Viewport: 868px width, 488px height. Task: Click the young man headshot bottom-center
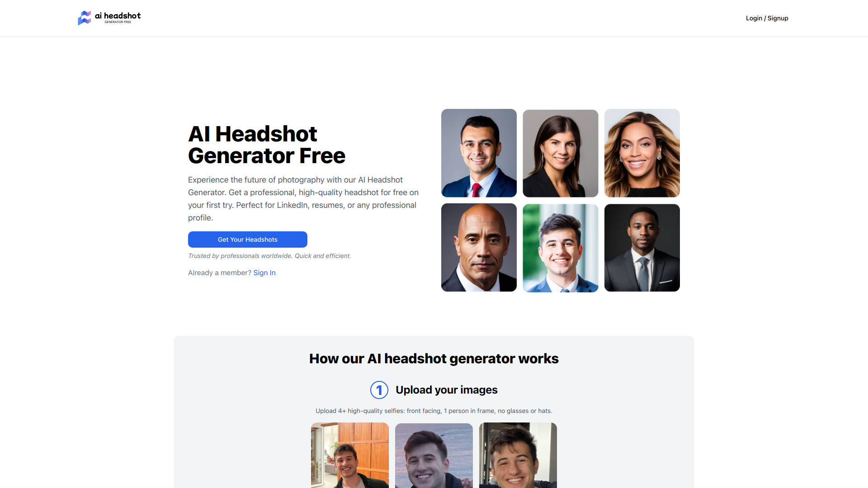point(561,247)
